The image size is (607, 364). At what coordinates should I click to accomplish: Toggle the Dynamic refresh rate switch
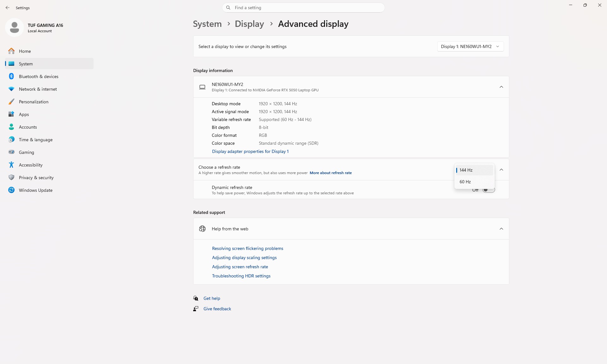[x=488, y=190]
